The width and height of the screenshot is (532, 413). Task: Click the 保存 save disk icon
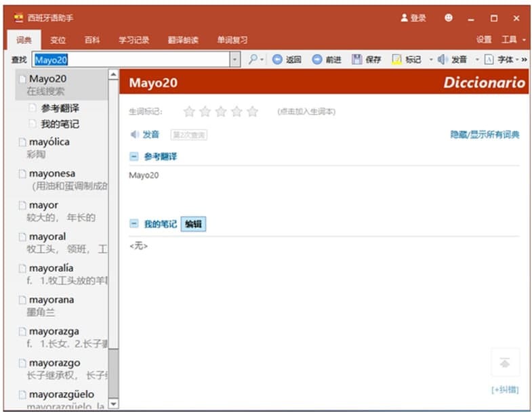(x=356, y=60)
